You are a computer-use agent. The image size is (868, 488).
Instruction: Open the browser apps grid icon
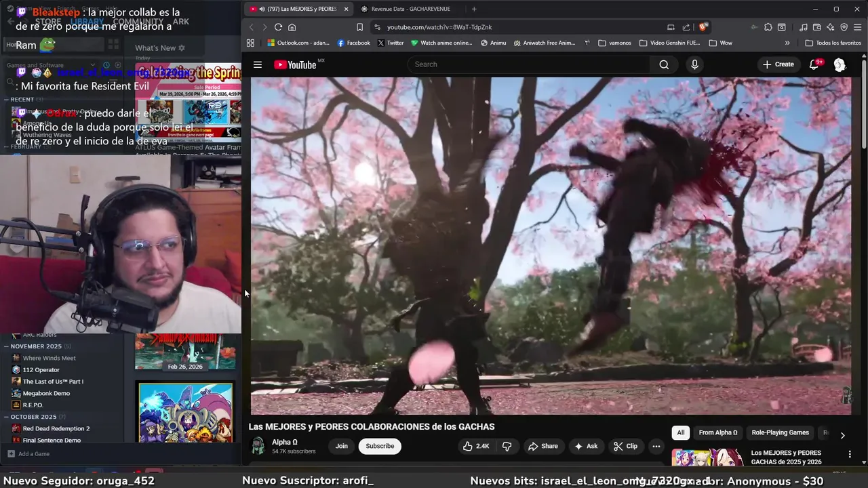tap(250, 43)
